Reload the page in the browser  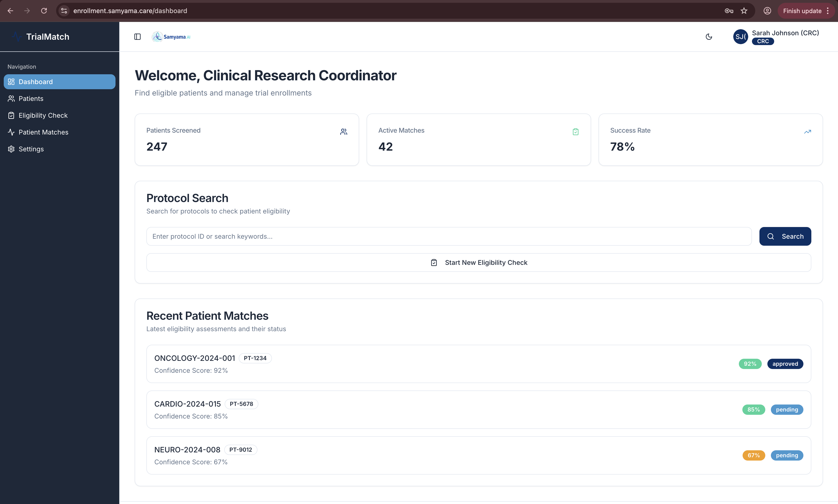(x=44, y=11)
